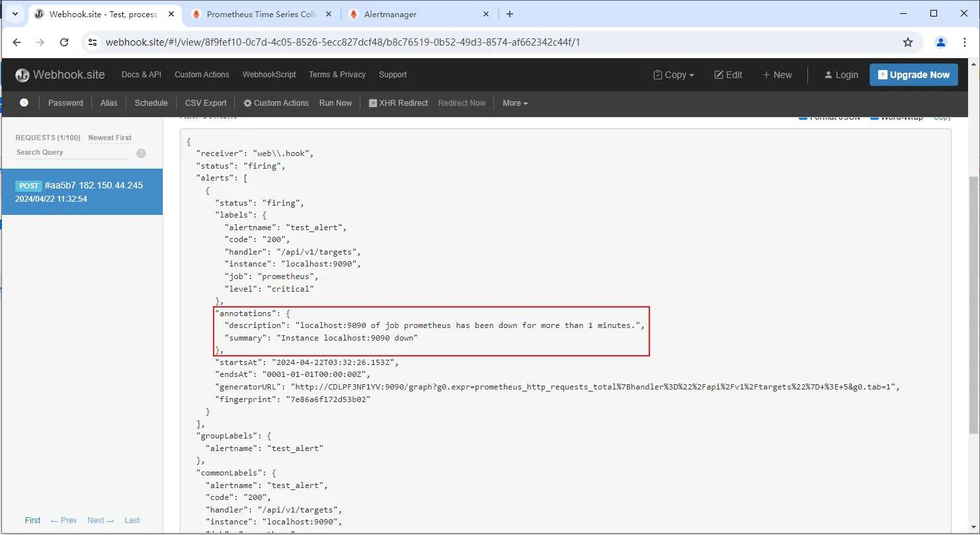Expand the More dropdown
Screen dimensions: 980x535
tap(515, 103)
